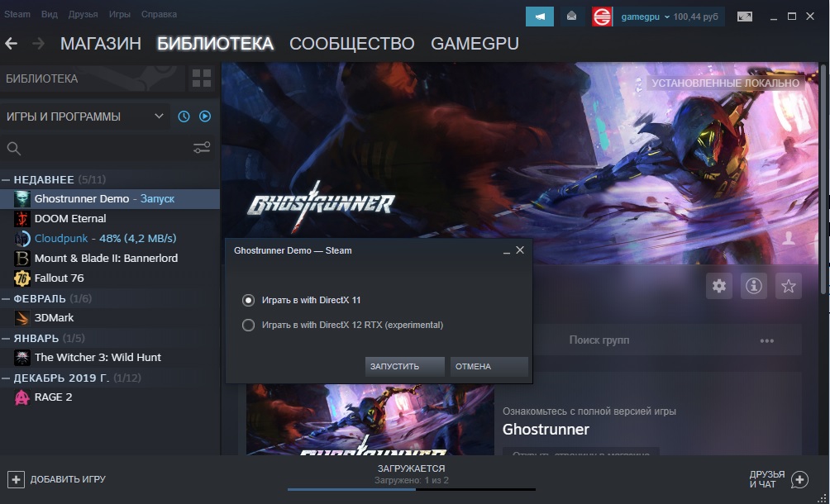Open ДРУЗЬЯ И ЧАТ panel
Screen dimensions: 830x504
point(767,479)
